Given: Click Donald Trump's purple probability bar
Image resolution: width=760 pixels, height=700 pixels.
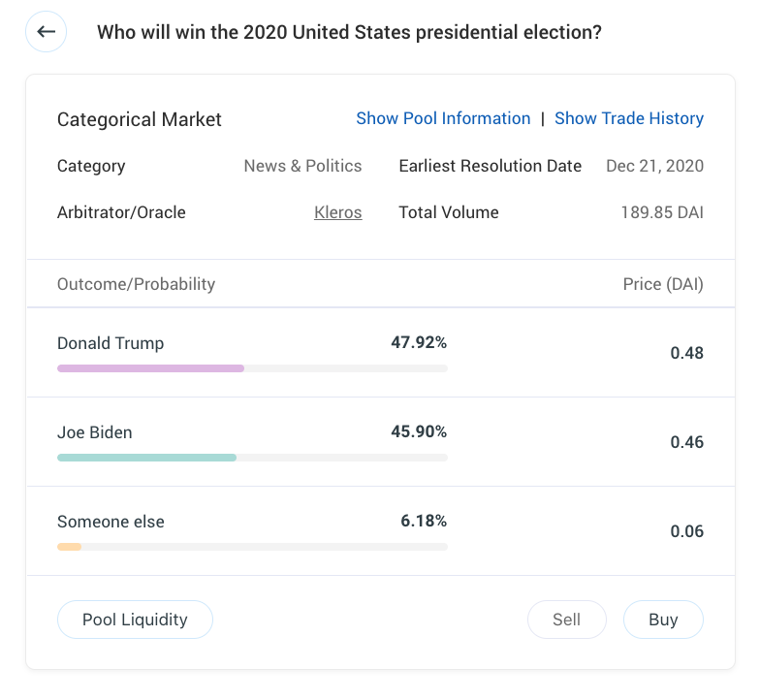Looking at the screenshot, I should click(x=150, y=368).
